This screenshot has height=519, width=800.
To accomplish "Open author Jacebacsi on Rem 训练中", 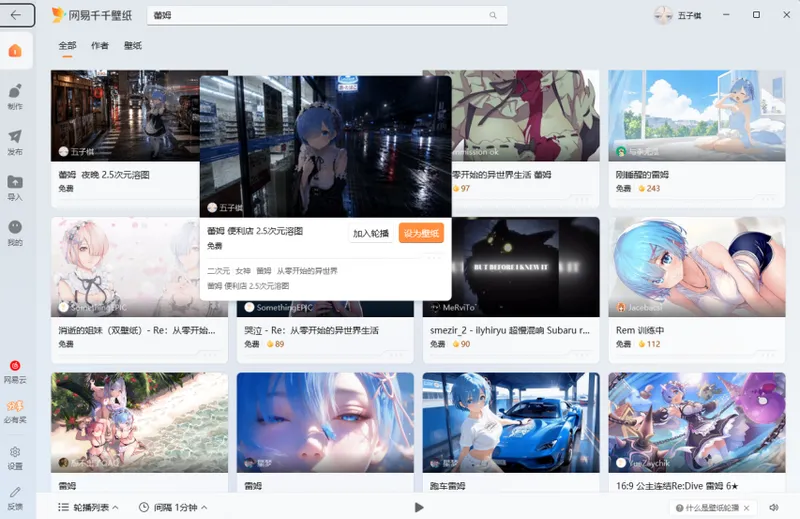I will click(638, 307).
